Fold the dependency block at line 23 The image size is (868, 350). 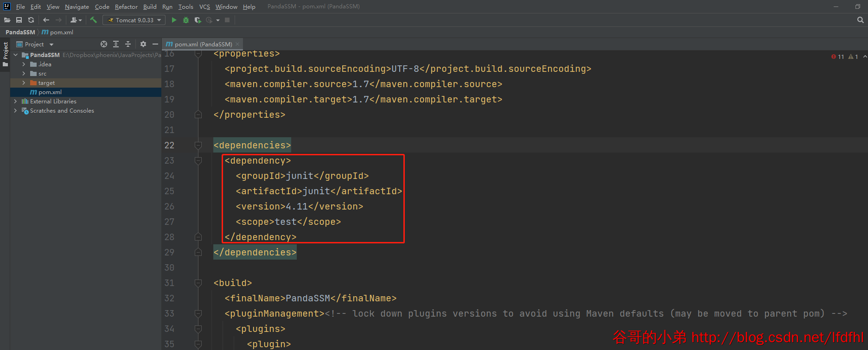[x=198, y=160]
